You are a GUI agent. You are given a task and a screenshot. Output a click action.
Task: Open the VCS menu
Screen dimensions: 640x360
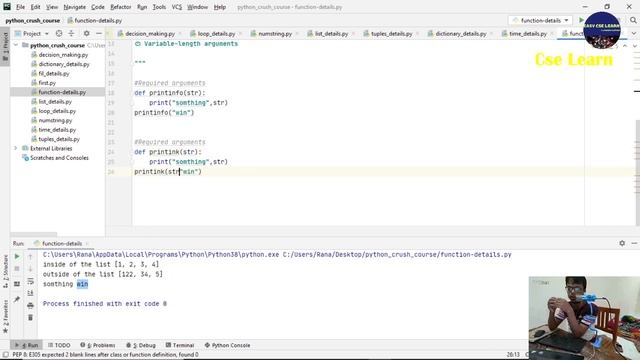[177, 7]
